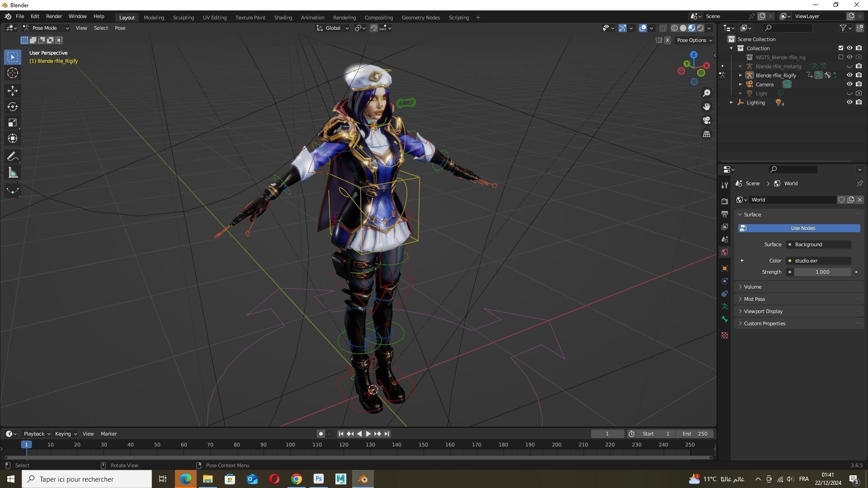Toggle viewport gizmos display

[623, 28]
